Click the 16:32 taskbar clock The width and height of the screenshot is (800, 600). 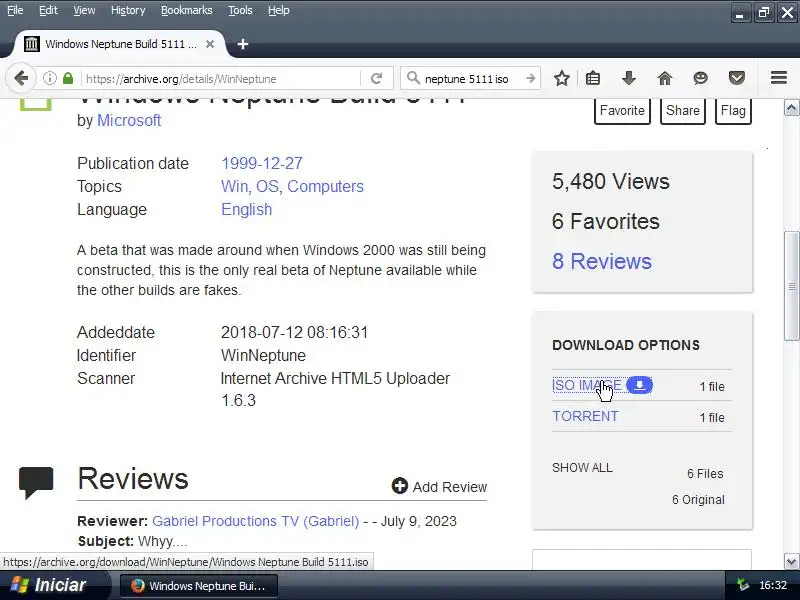click(x=773, y=585)
